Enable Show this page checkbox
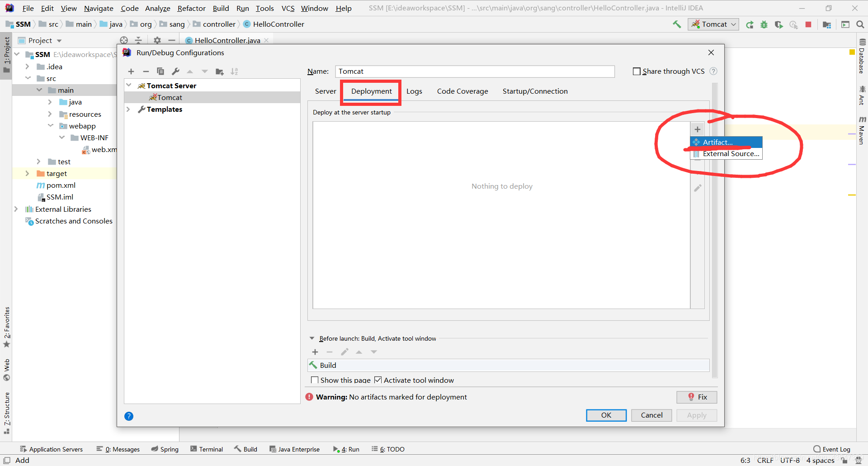Viewport: 868px width, 466px height. 315,380
